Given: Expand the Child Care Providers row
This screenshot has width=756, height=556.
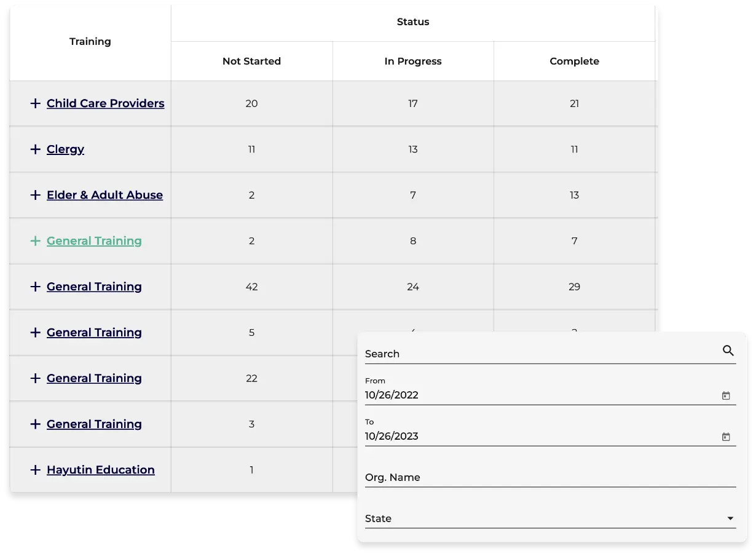Looking at the screenshot, I should 36,103.
